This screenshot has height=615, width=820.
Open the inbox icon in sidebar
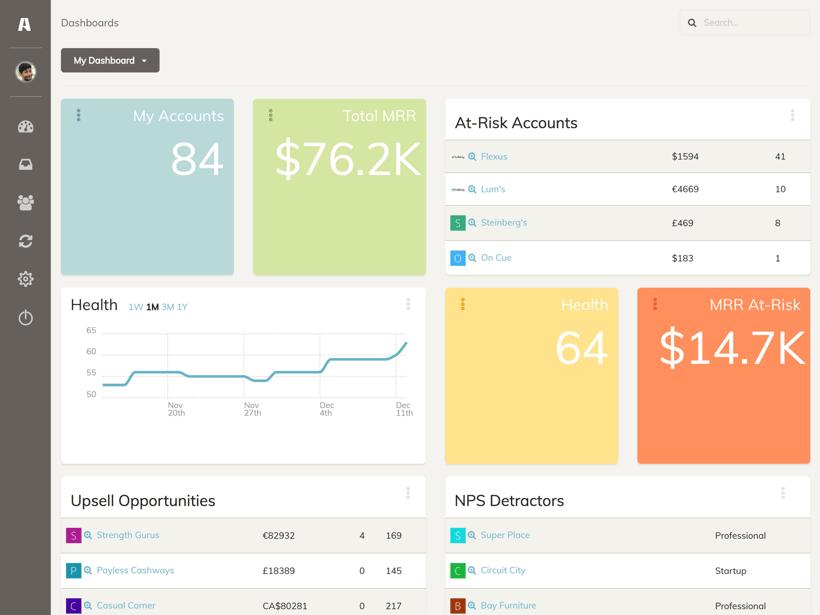[x=25, y=165]
